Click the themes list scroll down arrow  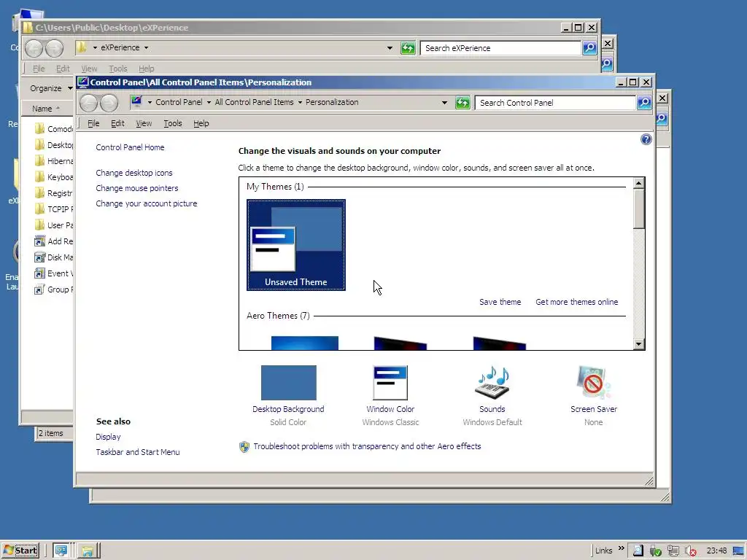[x=639, y=344]
